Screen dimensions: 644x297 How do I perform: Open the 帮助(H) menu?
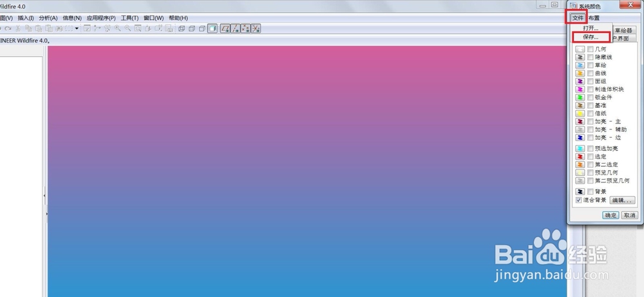click(x=178, y=18)
